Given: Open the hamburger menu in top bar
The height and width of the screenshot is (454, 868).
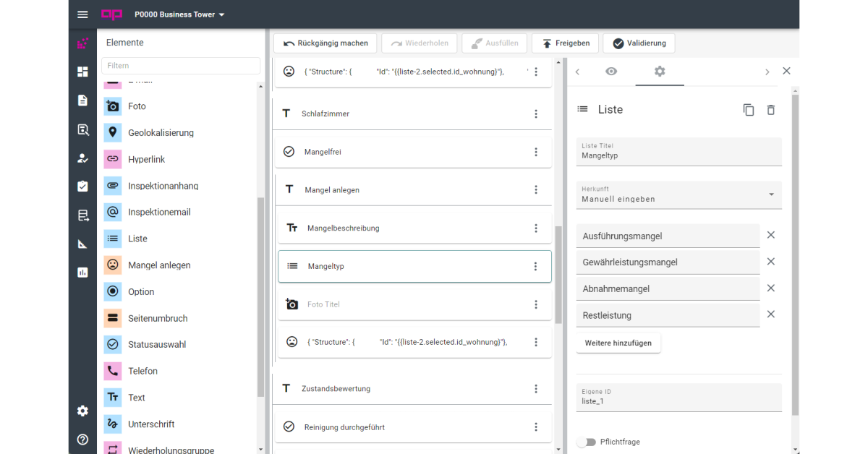Looking at the screenshot, I should point(82,14).
